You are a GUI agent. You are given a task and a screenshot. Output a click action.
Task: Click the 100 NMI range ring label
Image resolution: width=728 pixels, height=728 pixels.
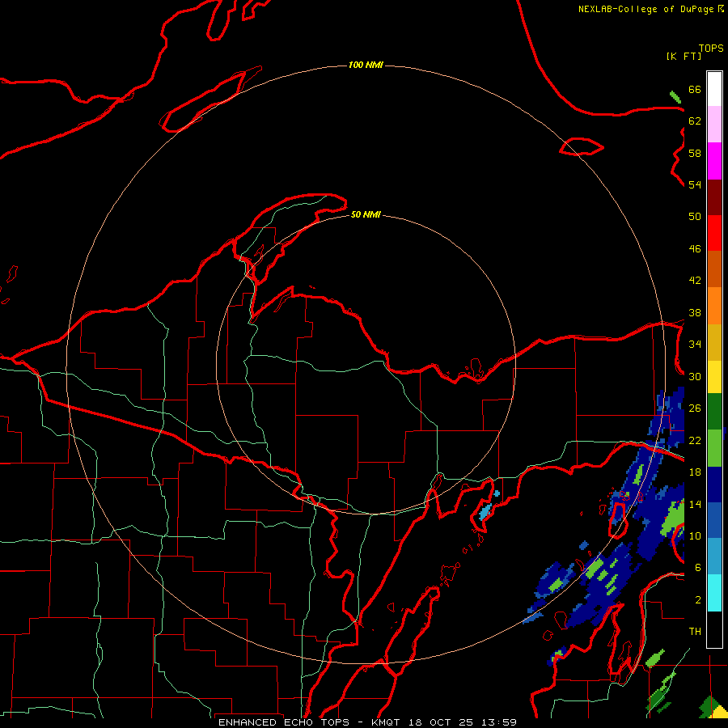[366, 65]
